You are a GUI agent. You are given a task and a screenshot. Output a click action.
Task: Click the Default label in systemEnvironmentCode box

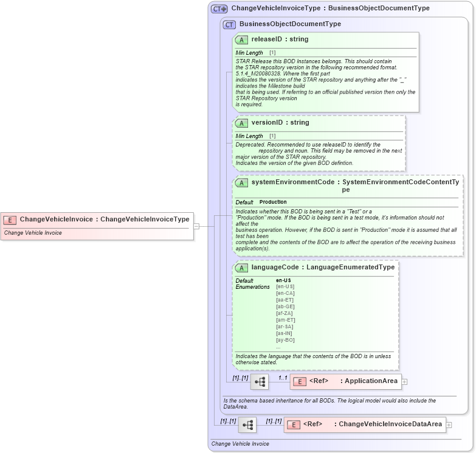[x=244, y=202]
